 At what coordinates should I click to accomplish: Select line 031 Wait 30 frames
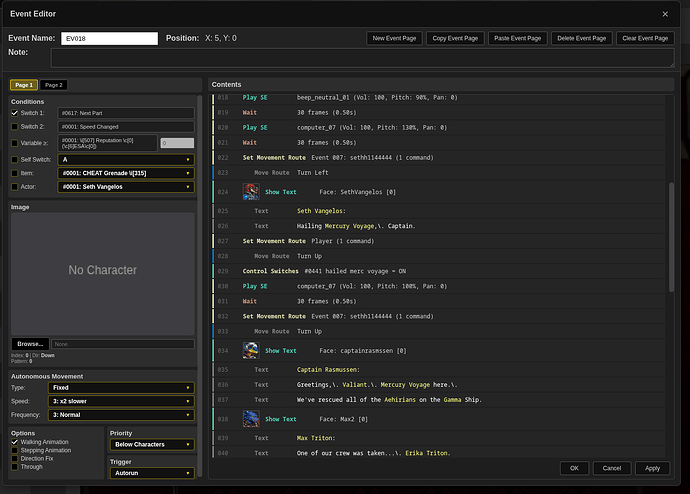[439, 301]
